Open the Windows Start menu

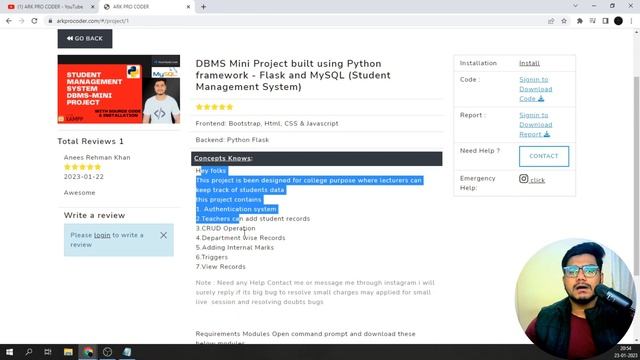coord(9,352)
